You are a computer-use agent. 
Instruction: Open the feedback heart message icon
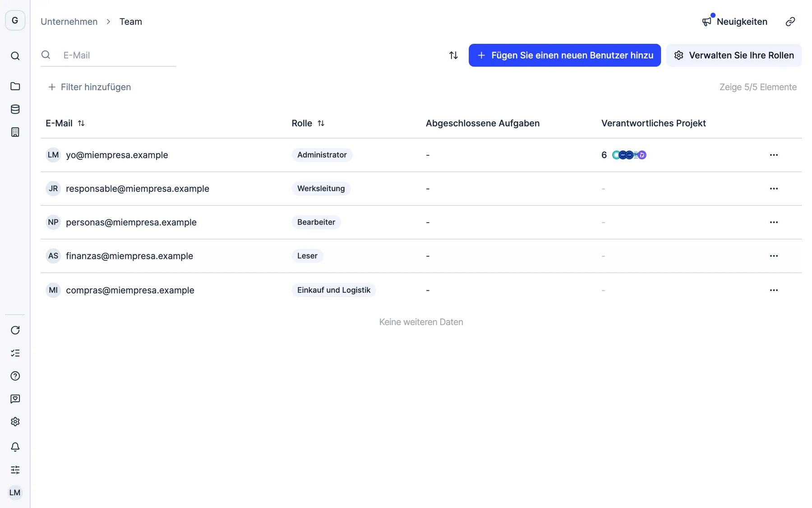pyautogui.click(x=15, y=399)
